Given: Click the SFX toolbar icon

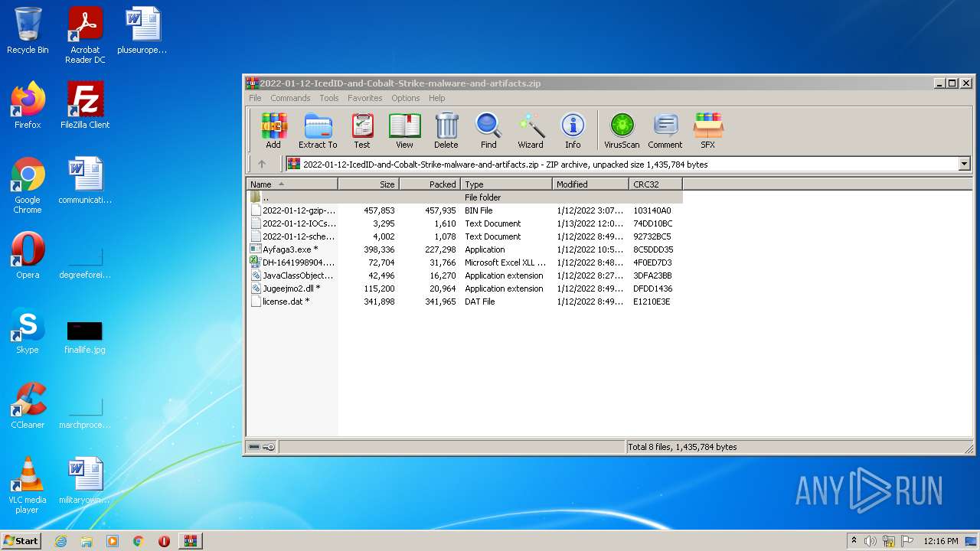Looking at the screenshot, I should (x=707, y=131).
